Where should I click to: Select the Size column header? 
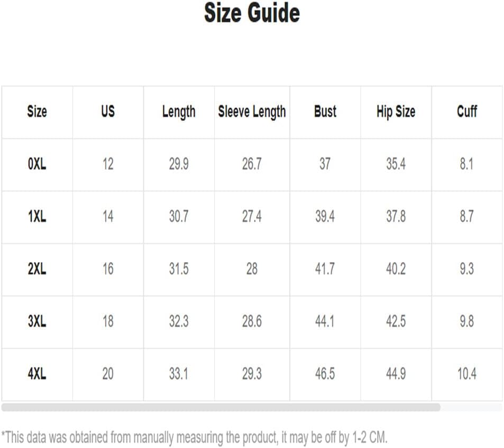[x=37, y=112]
